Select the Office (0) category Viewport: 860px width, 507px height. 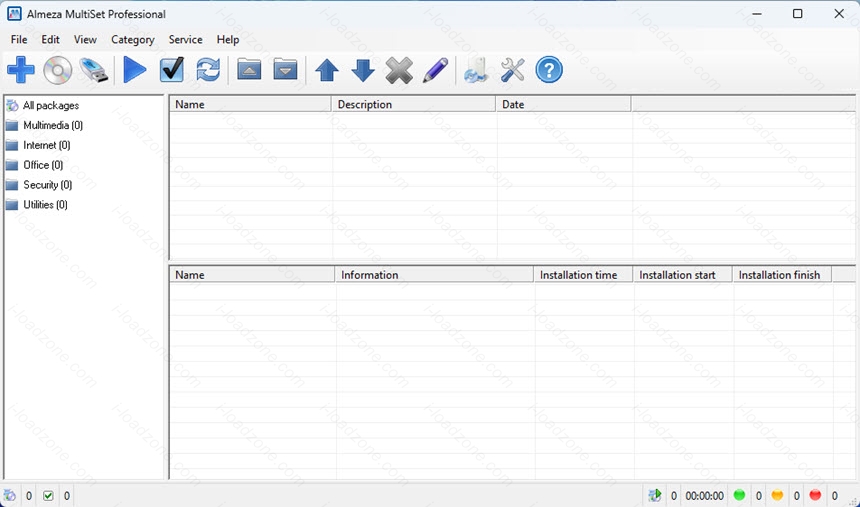[43, 165]
